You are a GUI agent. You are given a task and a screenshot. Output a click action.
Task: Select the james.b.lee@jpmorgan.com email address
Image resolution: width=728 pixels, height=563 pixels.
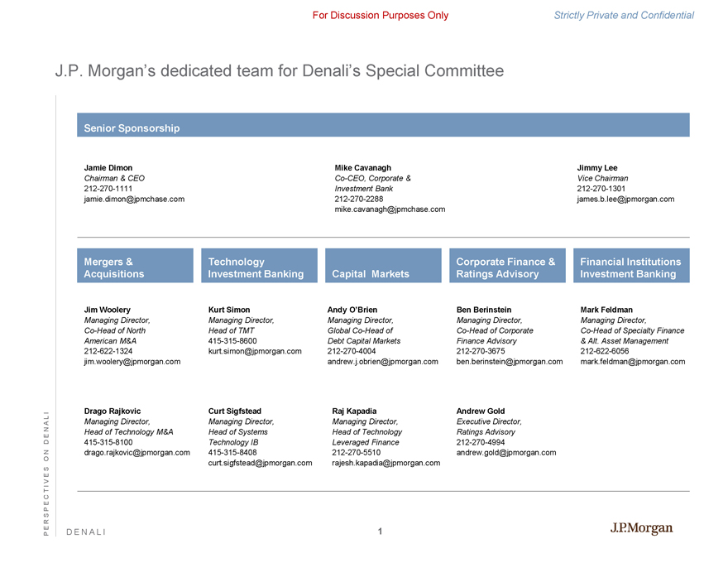pyautogui.click(x=625, y=199)
